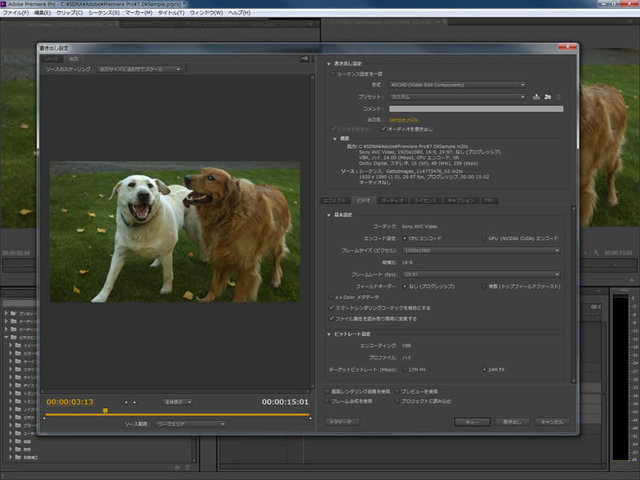
Task: Collapse the 基本設定 section triangle
Action: coord(331,214)
